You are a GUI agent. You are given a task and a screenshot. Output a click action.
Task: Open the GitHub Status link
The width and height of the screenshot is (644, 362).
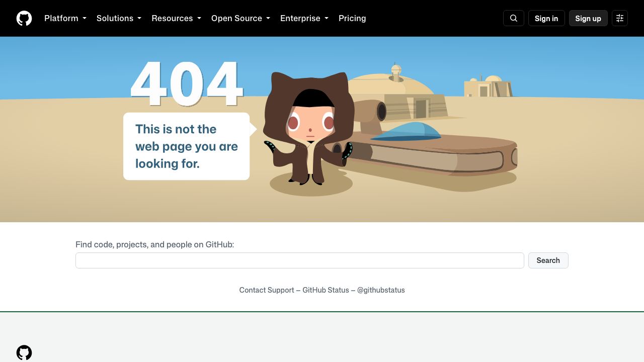coord(326,290)
